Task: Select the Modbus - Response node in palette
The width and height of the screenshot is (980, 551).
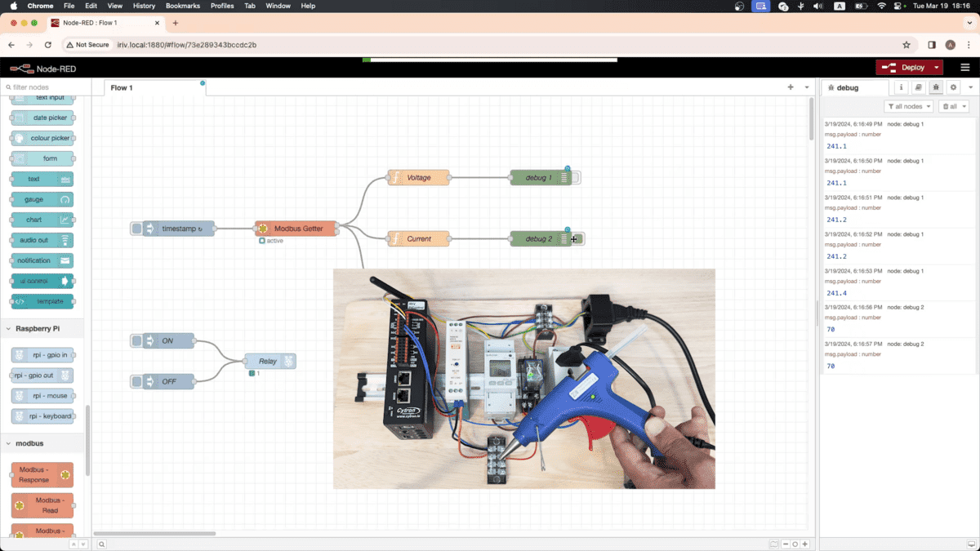Action: 42,474
